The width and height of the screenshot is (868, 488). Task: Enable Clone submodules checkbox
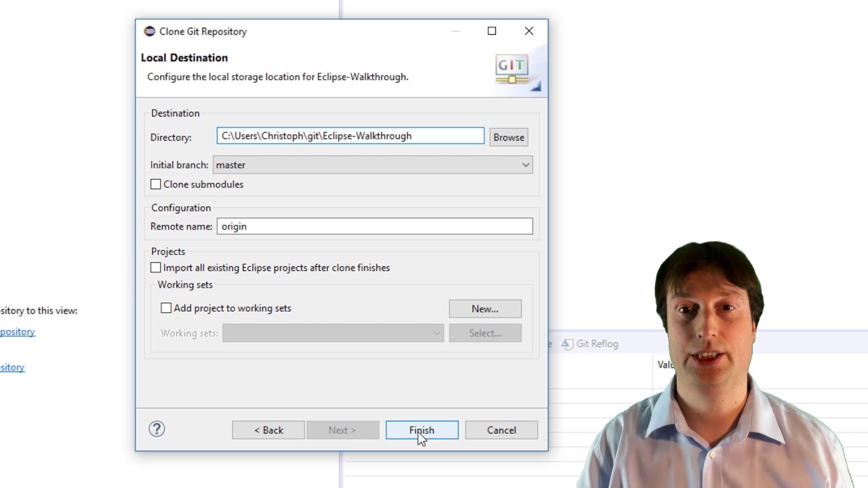[x=156, y=184]
